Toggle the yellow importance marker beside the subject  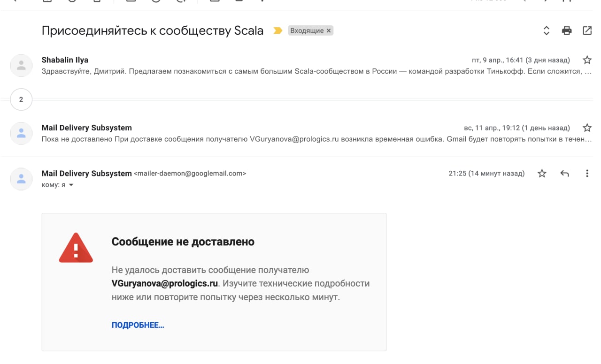[x=277, y=31]
